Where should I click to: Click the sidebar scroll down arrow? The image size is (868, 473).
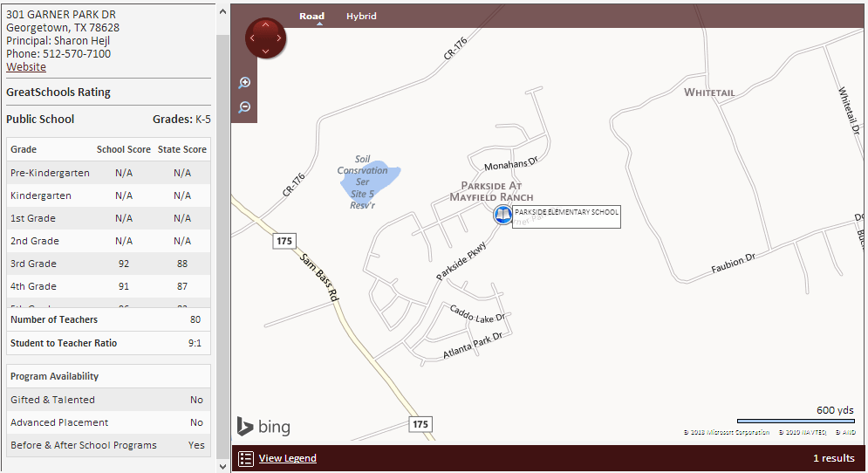click(222, 466)
